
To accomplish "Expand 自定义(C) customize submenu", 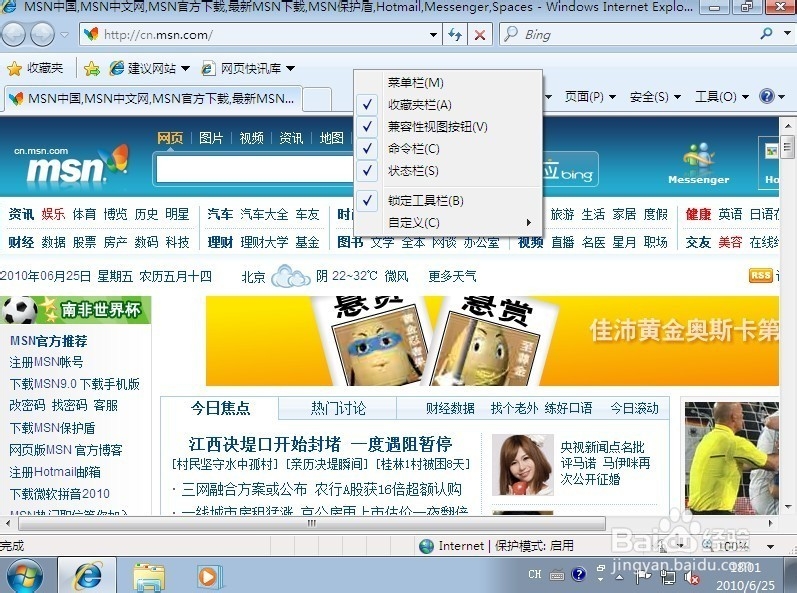I will tap(448, 223).
